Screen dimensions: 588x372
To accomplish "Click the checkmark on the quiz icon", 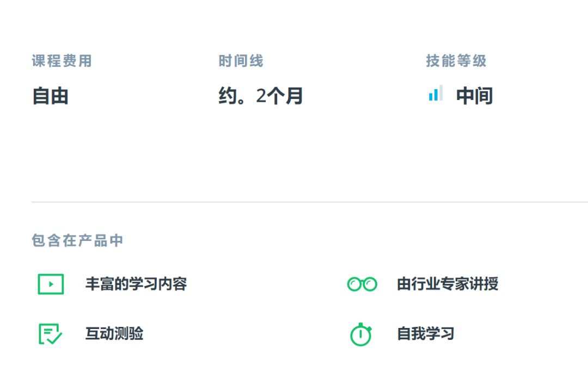I will [x=54, y=338].
